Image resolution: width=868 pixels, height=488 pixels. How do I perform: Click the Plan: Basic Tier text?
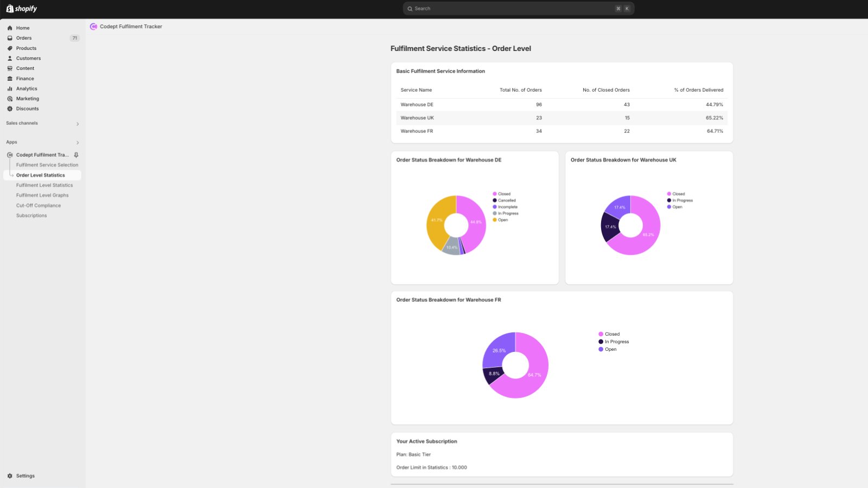(x=413, y=455)
